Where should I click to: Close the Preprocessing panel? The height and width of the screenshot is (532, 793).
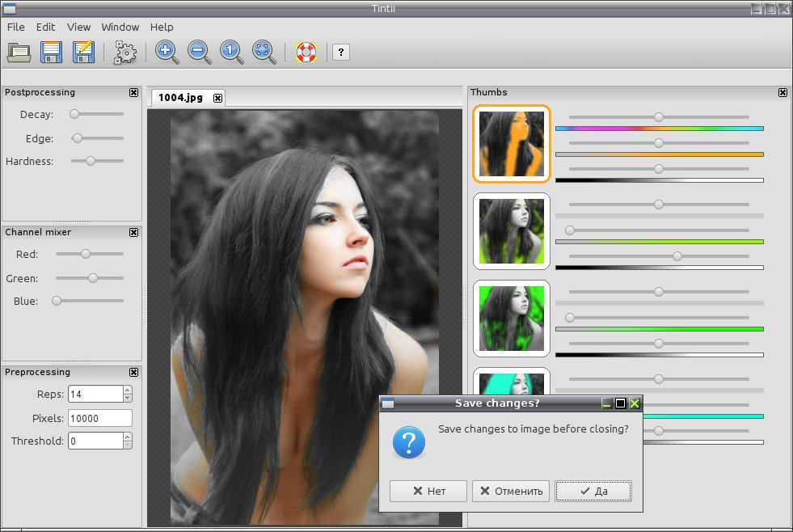(133, 372)
